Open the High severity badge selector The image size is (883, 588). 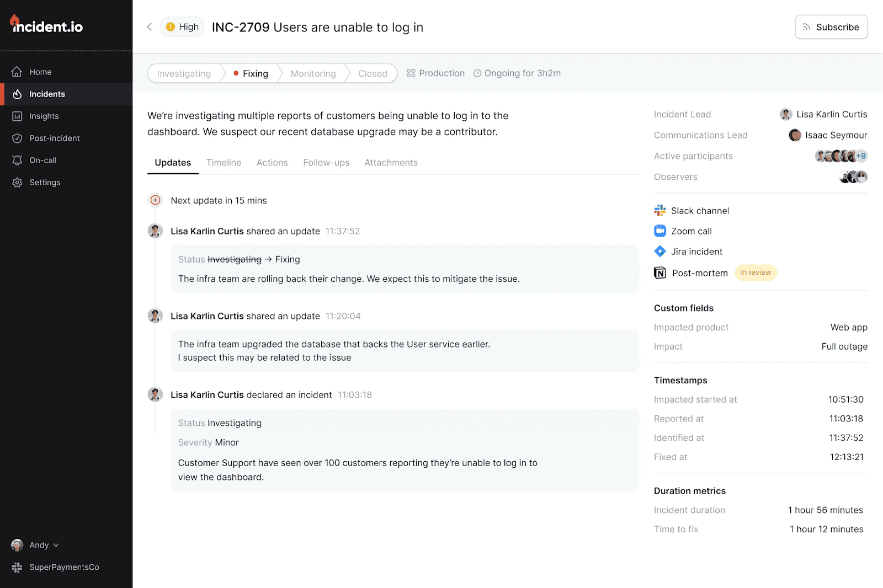click(x=183, y=27)
